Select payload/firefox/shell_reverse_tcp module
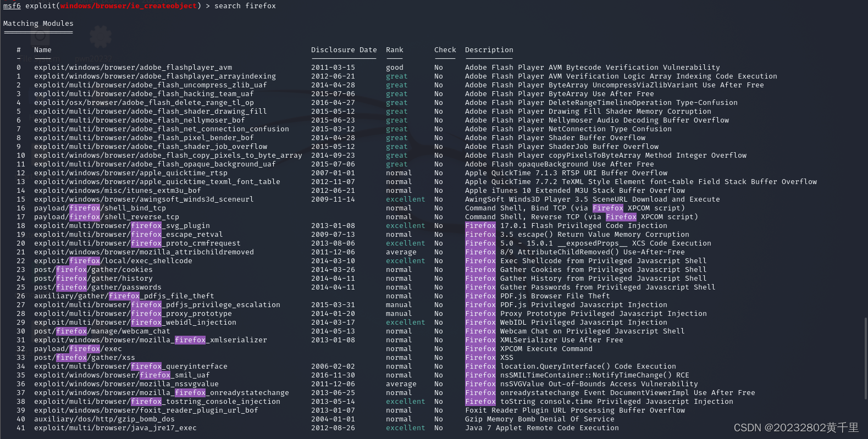Screen dimensions: 868x439 click(107, 217)
